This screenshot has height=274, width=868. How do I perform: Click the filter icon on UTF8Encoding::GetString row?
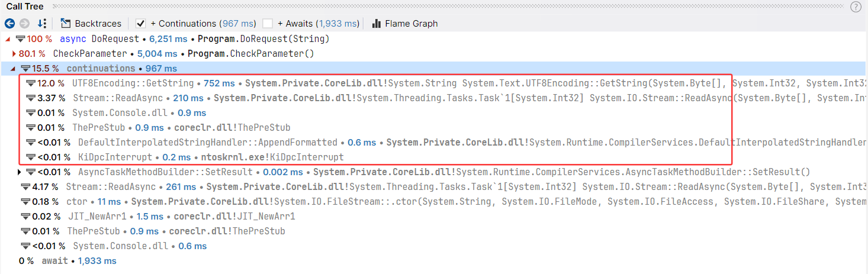click(x=31, y=83)
